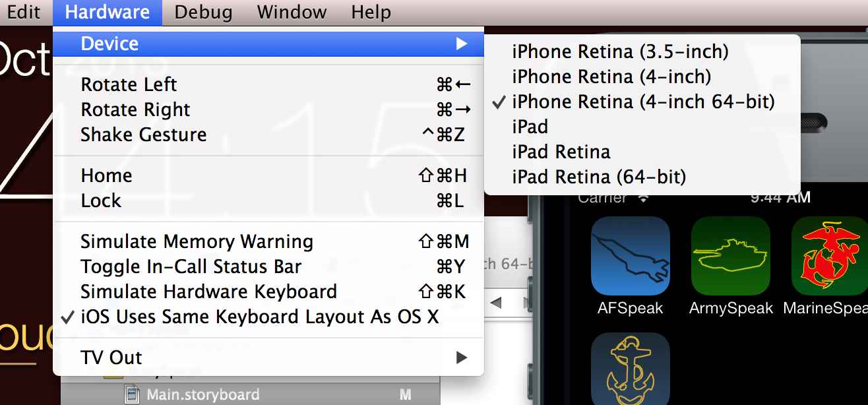Trigger Shake Gesture
868x405 pixels.
268,135
